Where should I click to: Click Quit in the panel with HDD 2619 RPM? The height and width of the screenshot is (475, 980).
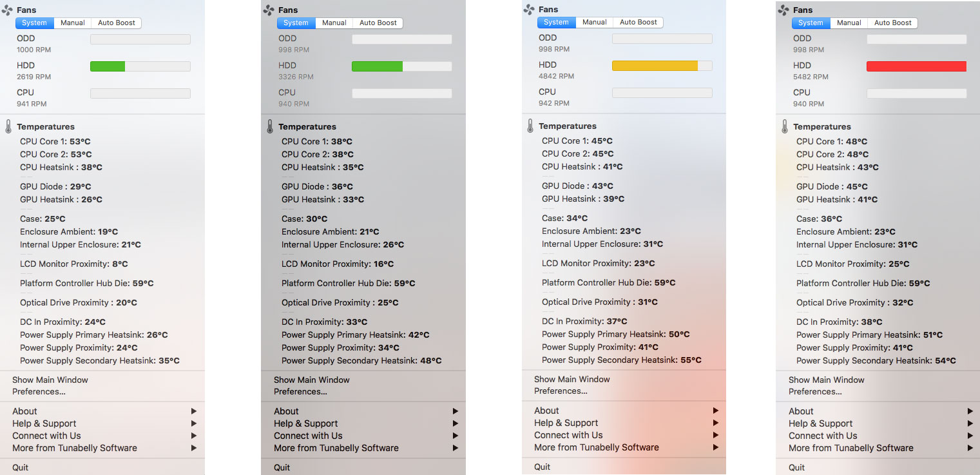click(20, 467)
